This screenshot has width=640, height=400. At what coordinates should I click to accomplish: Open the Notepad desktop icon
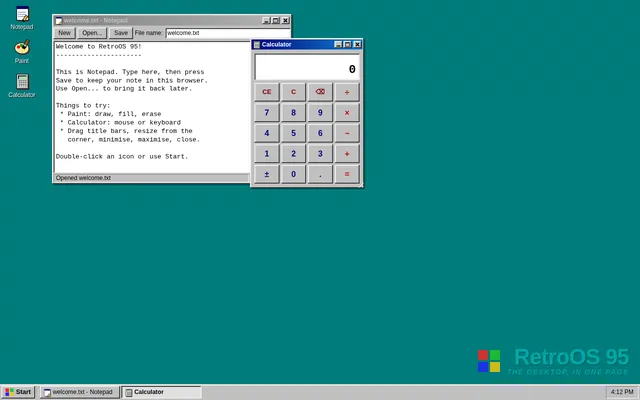point(22,18)
